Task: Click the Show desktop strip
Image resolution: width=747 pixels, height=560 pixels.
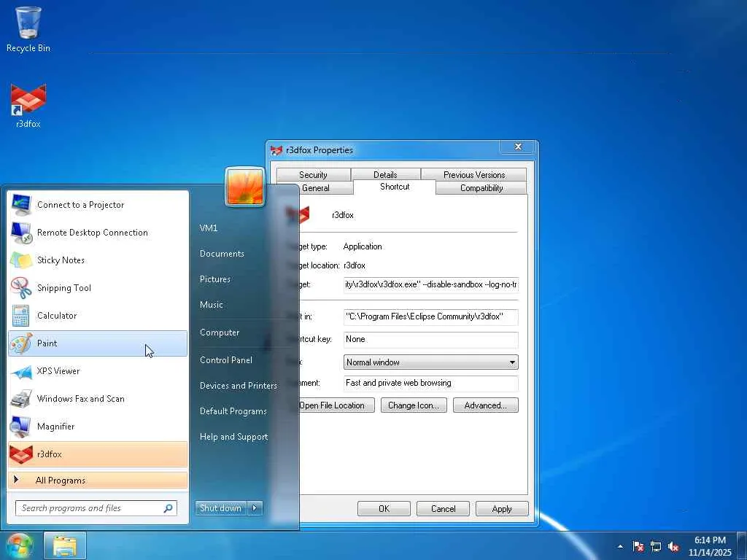Action: click(x=743, y=545)
